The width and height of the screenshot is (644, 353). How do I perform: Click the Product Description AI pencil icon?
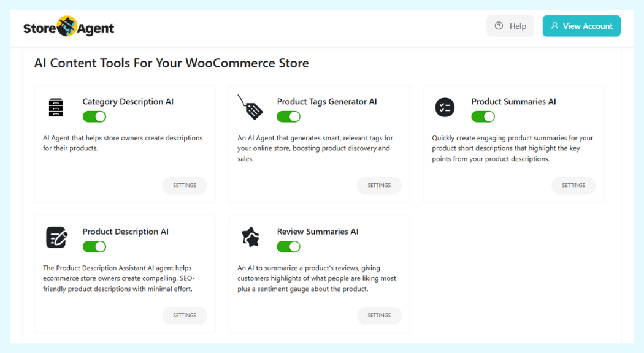(56, 237)
